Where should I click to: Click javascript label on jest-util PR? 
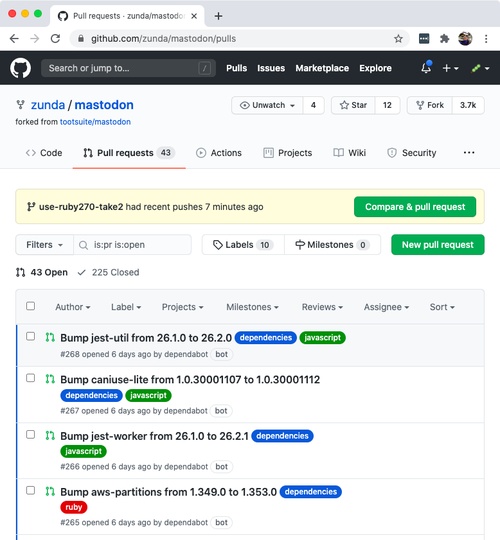[323, 338]
